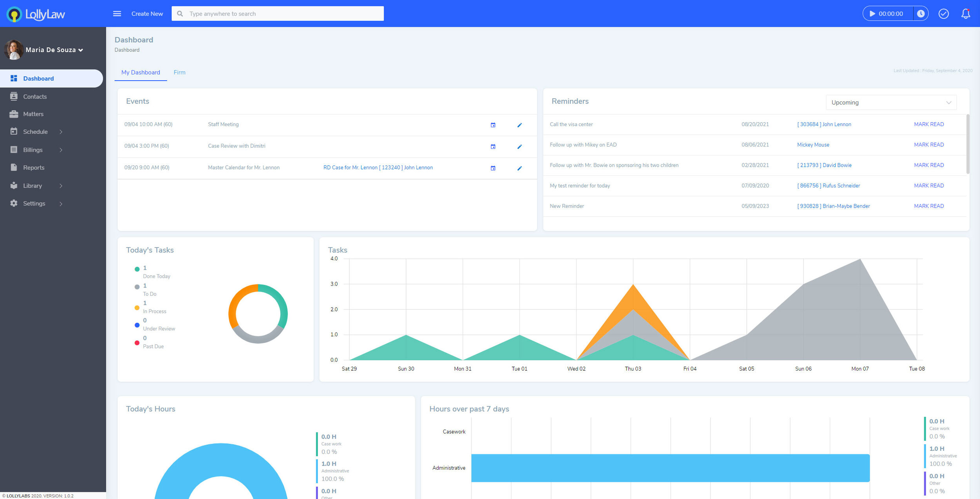980x499 pixels.
Task: Toggle the hamburger menu icon
Action: click(117, 14)
